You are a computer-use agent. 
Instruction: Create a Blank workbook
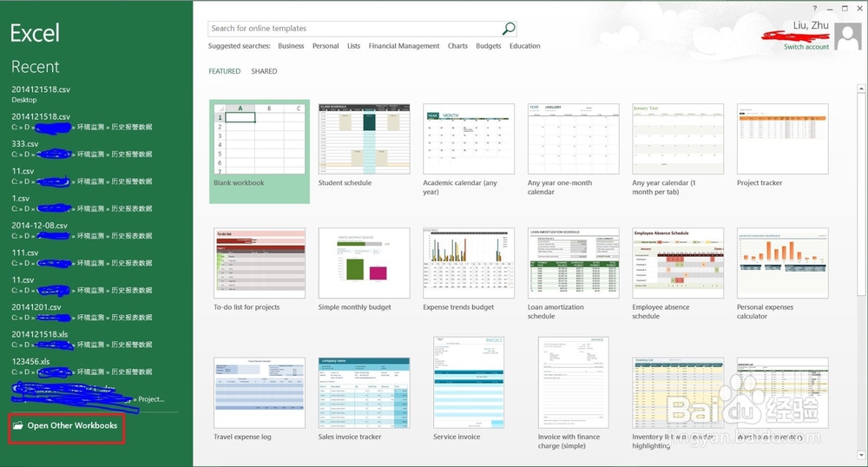pyautogui.click(x=259, y=151)
